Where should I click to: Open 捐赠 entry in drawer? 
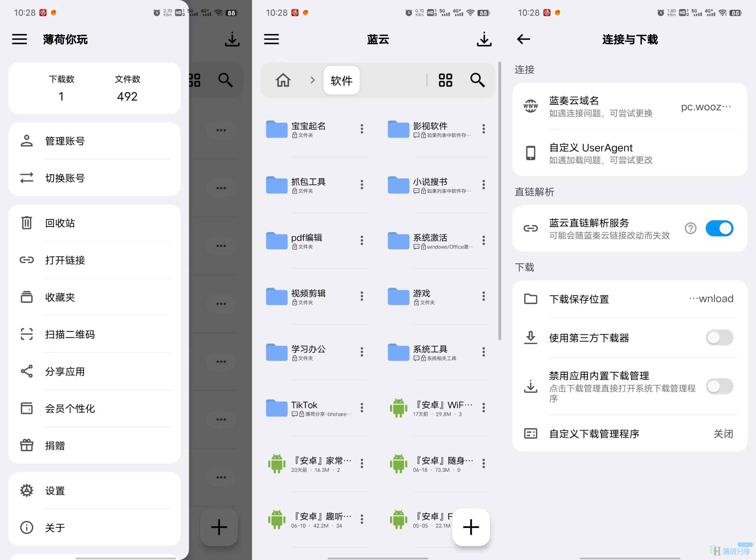point(94,445)
